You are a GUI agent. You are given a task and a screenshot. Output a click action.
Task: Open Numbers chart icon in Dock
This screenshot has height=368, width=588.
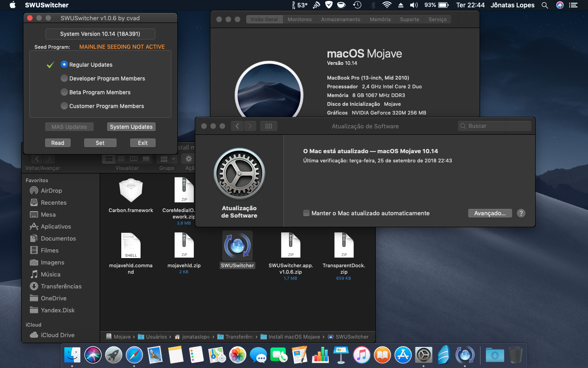coord(320,355)
